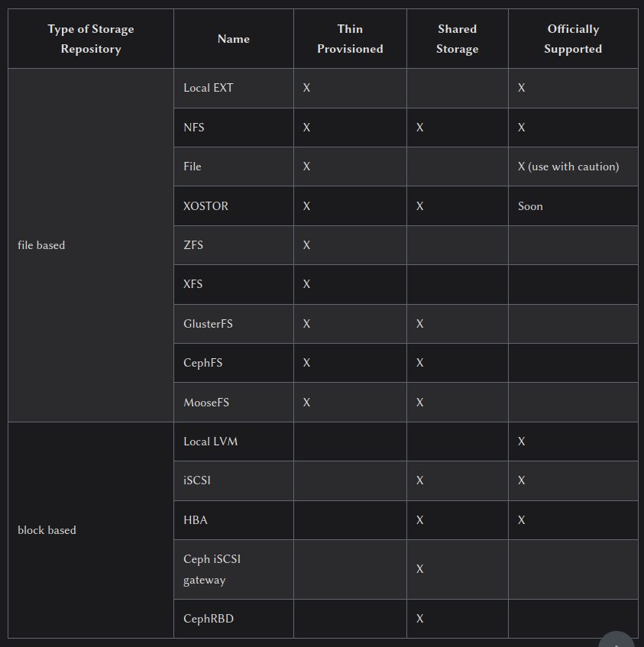The width and height of the screenshot is (644, 647).
Task: Select the 'Ceph iSCSI gateway' cell
Action: click(212, 569)
